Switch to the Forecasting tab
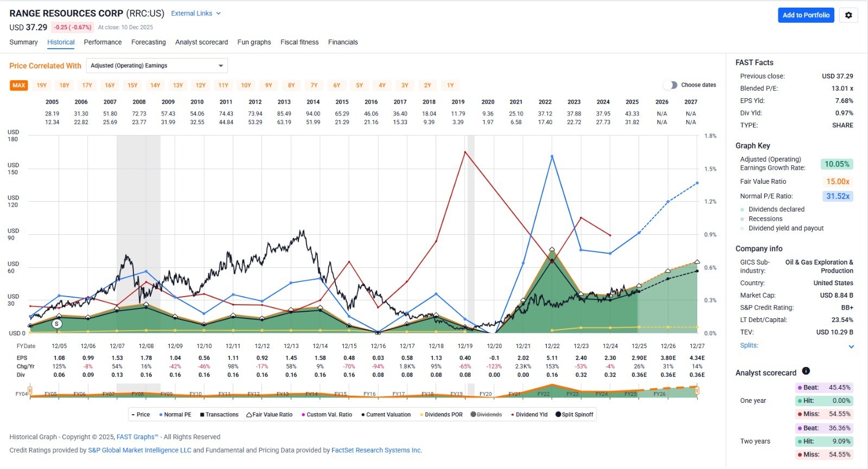This screenshot has width=868, height=469. (x=148, y=42)
